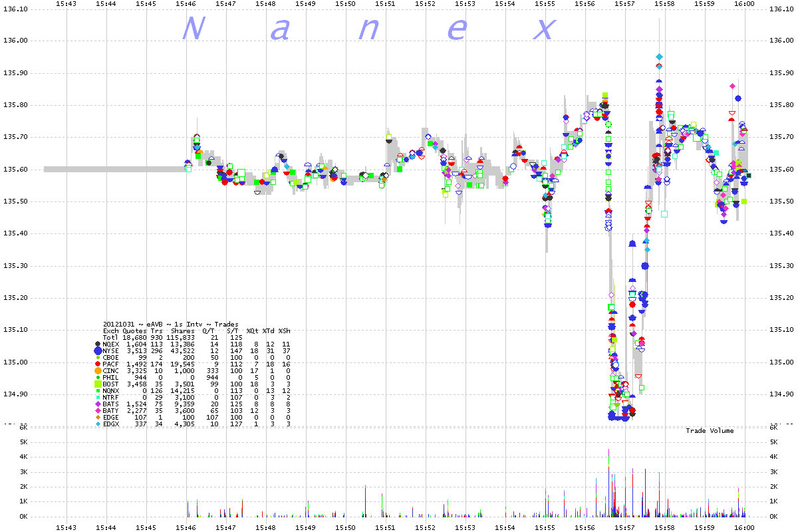Select the 'NQEX' exchange name
This screenshot has width=798, height=532.
[x=111, y=344]
